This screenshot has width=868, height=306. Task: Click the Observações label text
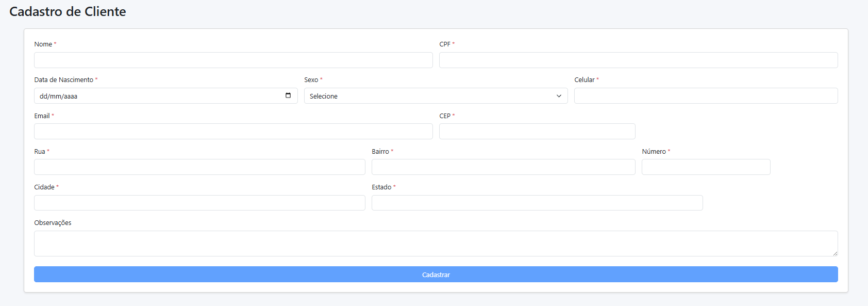53,223
